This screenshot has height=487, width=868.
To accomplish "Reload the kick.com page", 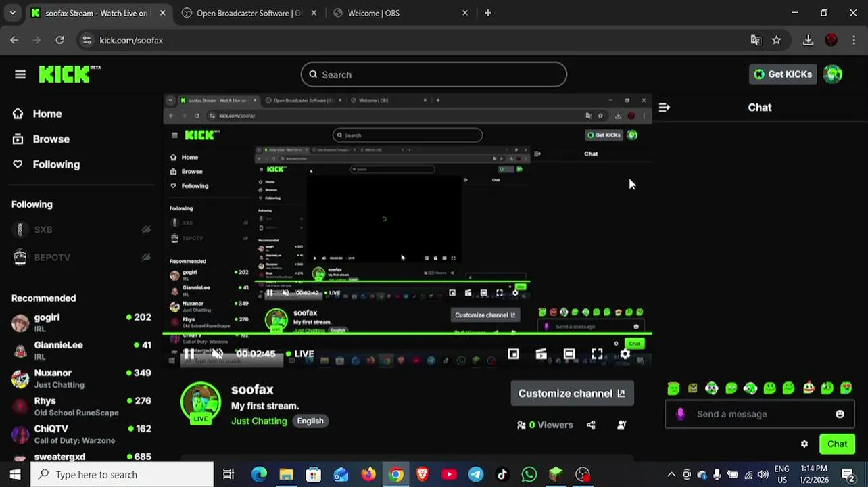I will coord(59,40).
